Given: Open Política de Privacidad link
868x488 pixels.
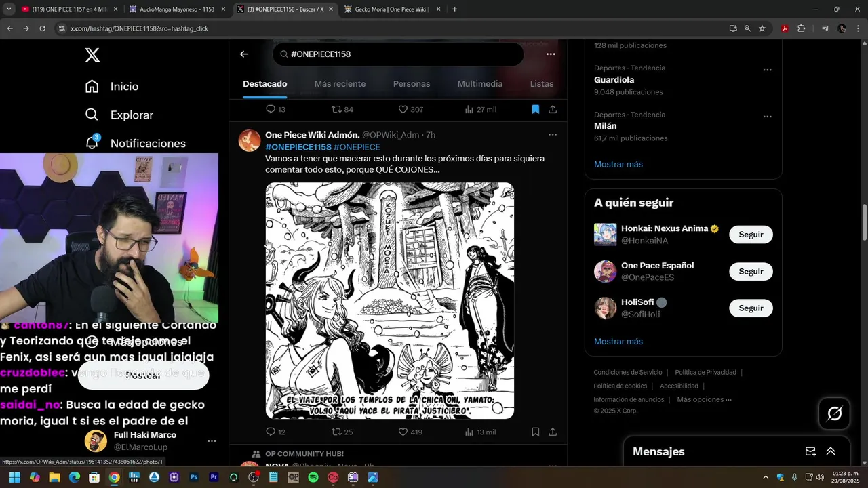Looking at the screenshot, I should point(705,372).
